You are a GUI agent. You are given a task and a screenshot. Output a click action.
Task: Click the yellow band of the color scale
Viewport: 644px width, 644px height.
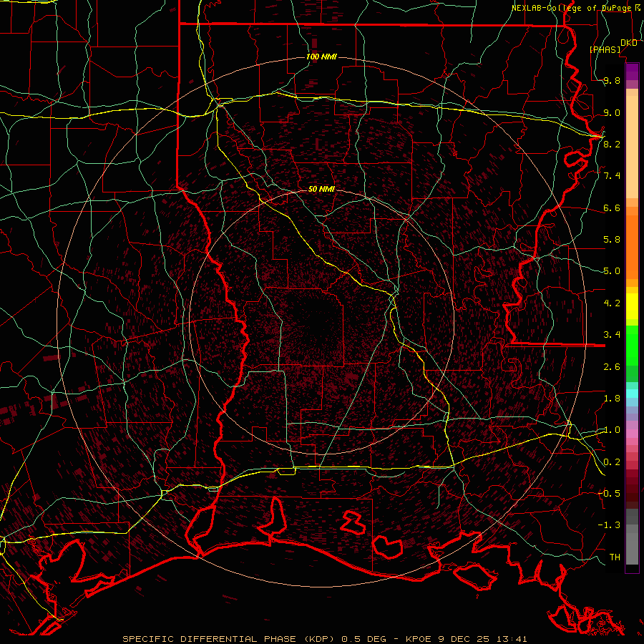[632, 306]
